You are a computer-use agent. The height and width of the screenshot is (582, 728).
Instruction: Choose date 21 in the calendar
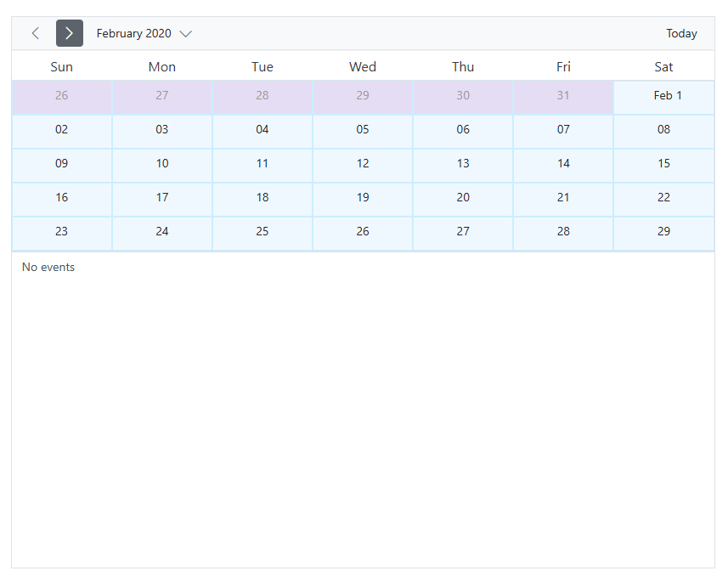point(563,200)
